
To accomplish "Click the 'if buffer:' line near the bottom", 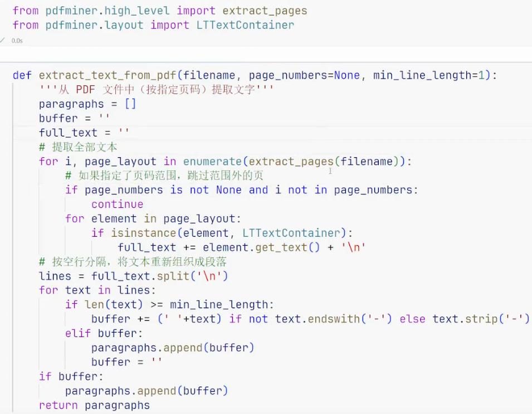I will [x=71, y=376].
